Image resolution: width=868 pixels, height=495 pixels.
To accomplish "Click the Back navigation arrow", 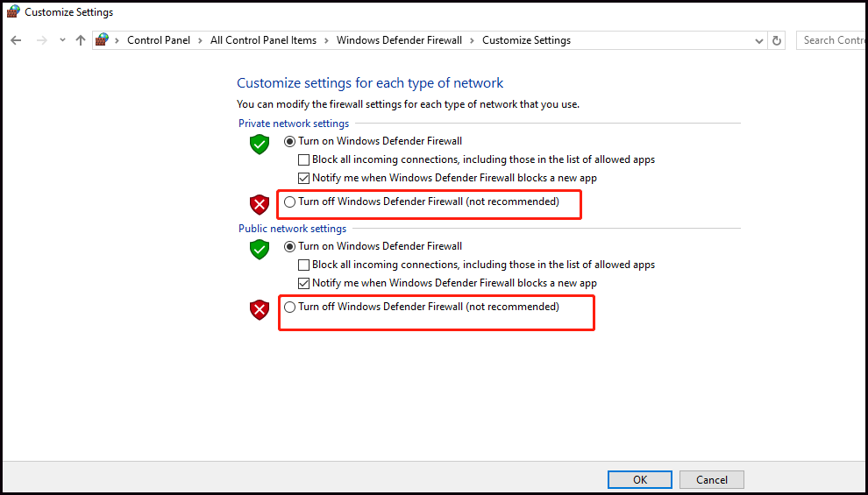I will 16,40.
